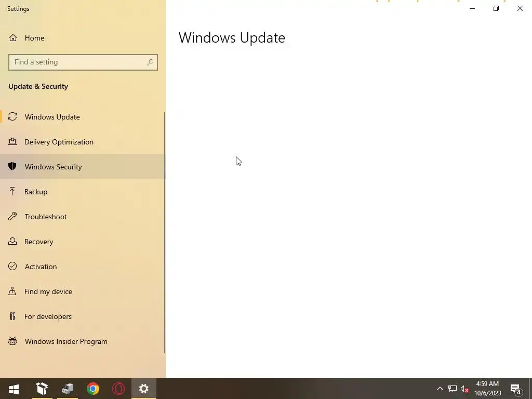The image size is (532, 399).
Task: Click the For developers tools icon
Action: point(12,316)
